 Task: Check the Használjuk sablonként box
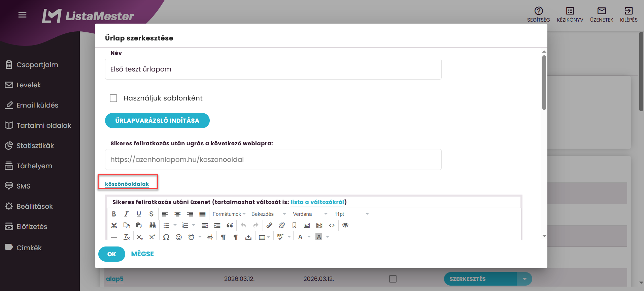click(113, 98)
